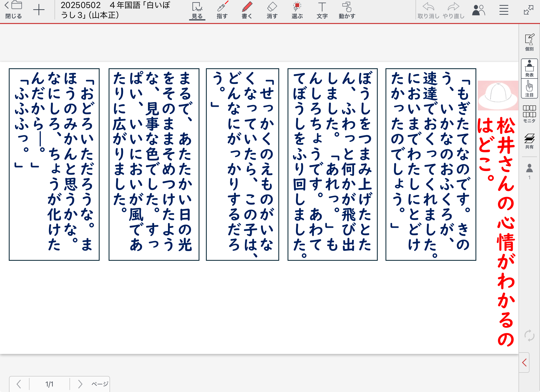
Task: Select the 書く red pen tool
Action: point(247,10)
